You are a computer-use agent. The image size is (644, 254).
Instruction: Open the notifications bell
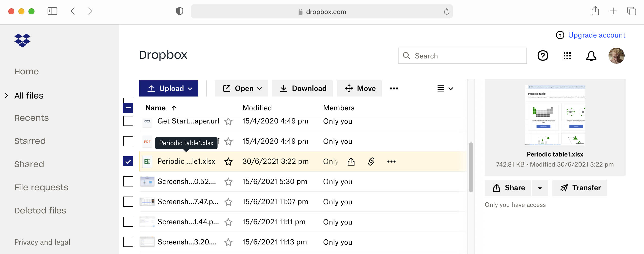click(591, 56)
